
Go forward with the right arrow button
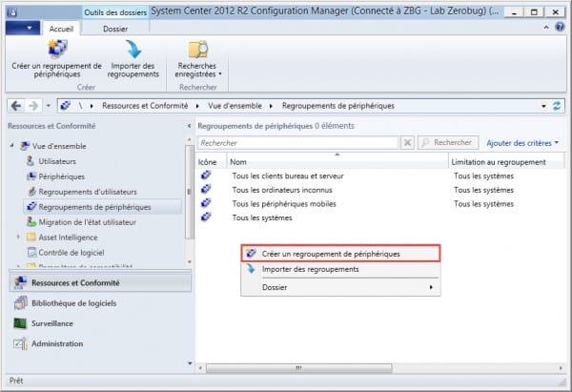coord(33,106)
